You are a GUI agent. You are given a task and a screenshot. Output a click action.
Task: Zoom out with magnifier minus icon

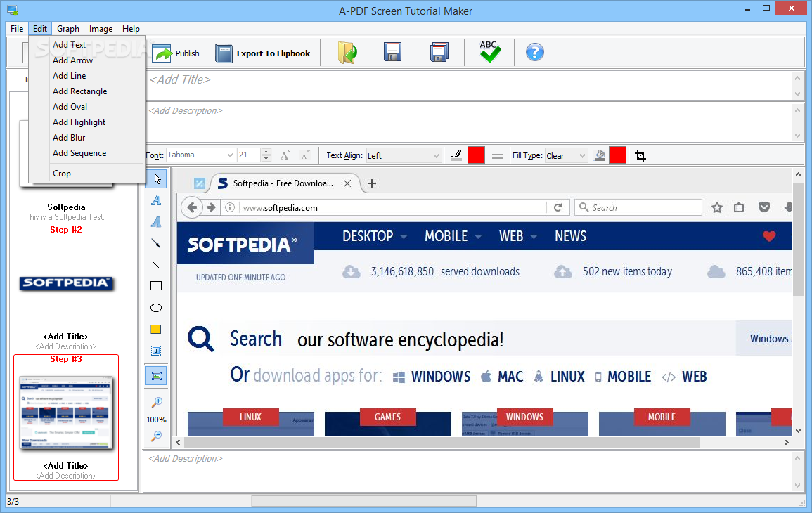[x=156, y=436]
